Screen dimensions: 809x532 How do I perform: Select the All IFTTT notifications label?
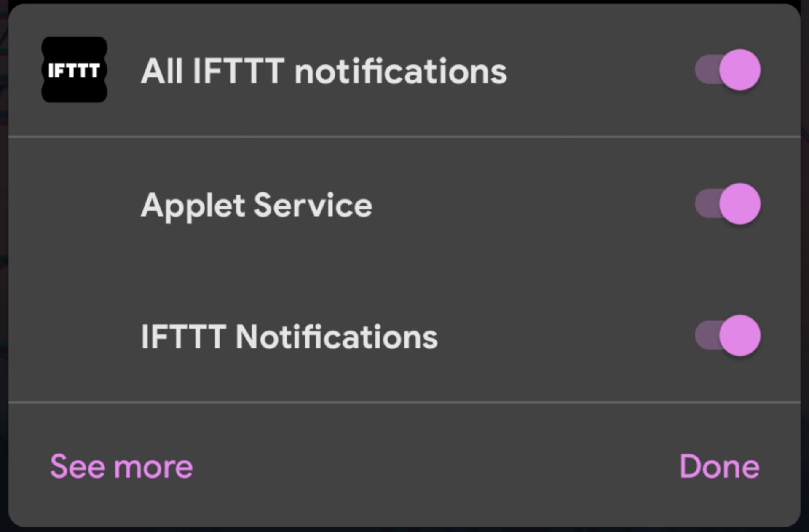(x=324, y=71)
